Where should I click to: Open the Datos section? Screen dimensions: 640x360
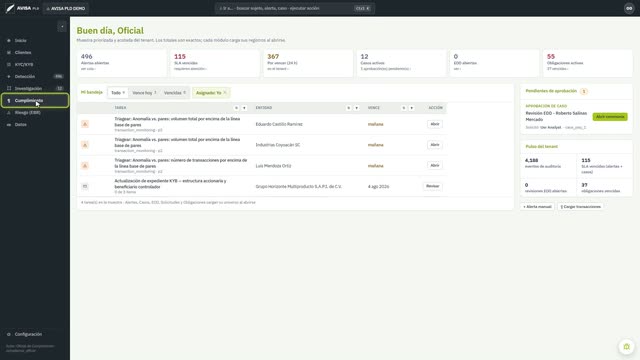pos(35,124)
